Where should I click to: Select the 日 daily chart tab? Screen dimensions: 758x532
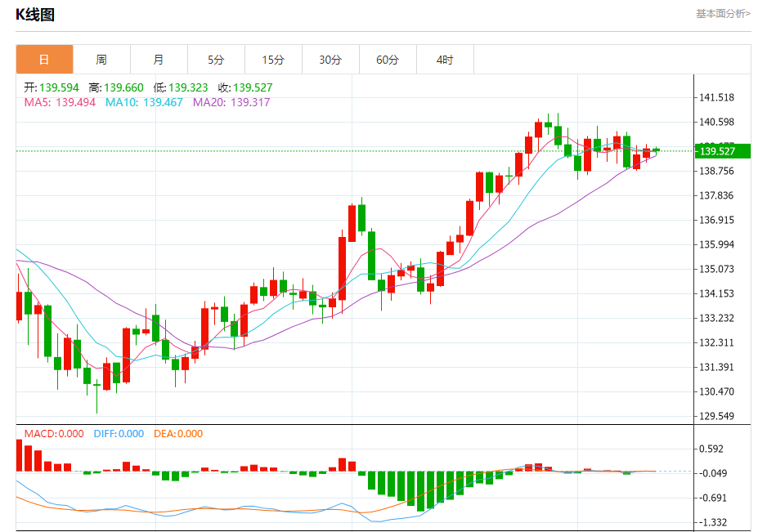[44, 60]
